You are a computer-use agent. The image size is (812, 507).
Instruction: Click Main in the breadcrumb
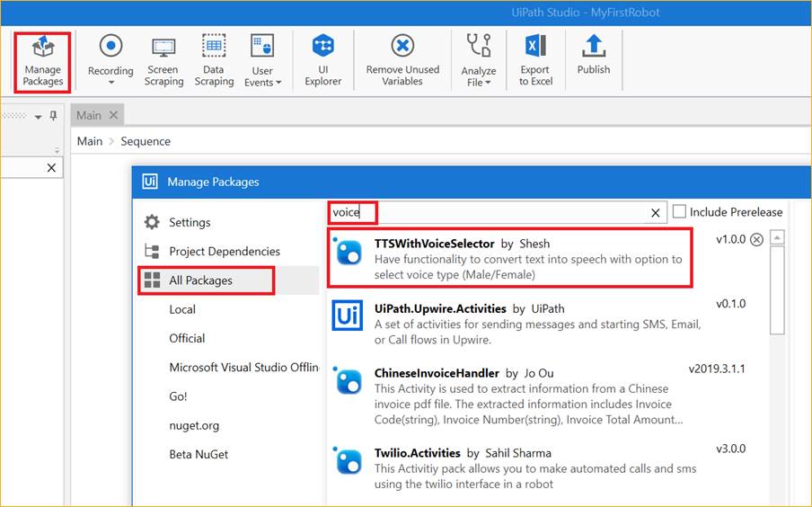point(90,141)
